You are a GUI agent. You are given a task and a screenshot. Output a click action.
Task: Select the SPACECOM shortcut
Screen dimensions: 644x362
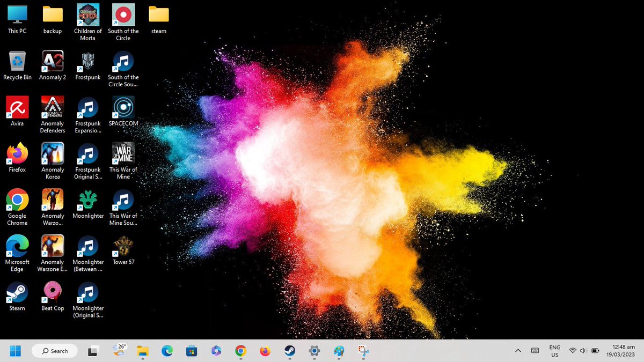(x=123, y=112)
